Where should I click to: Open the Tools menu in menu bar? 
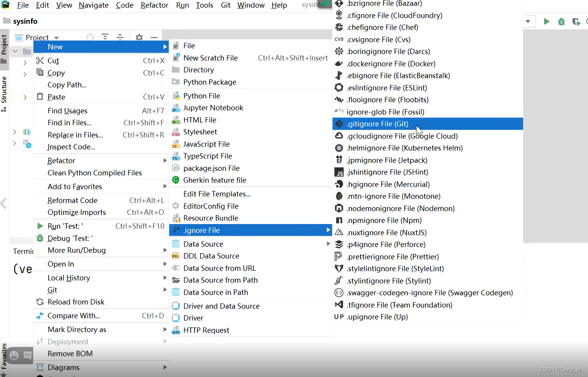point(204,5)
